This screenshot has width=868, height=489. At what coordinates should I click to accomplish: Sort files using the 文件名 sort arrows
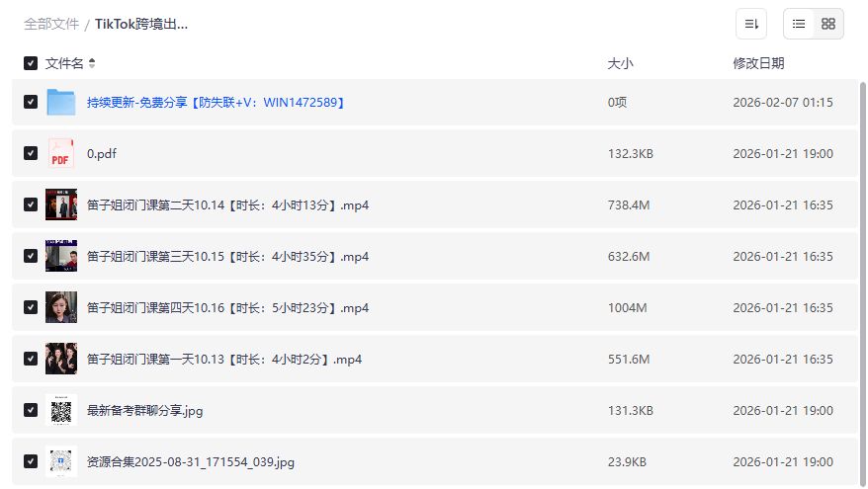tap(92, 63)
